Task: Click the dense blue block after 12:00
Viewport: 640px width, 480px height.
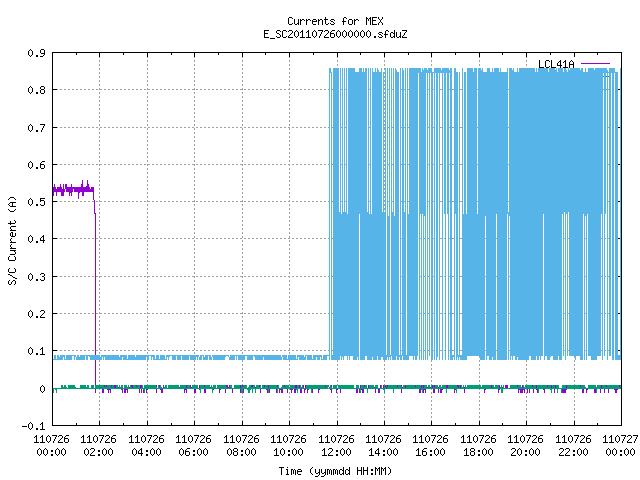Action: point(476,214)
